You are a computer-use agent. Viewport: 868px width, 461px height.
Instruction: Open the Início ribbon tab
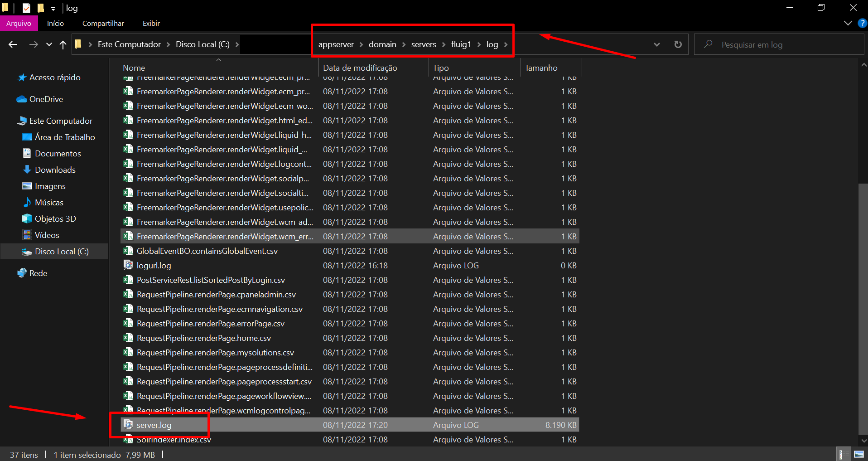[x=55, y=23]
